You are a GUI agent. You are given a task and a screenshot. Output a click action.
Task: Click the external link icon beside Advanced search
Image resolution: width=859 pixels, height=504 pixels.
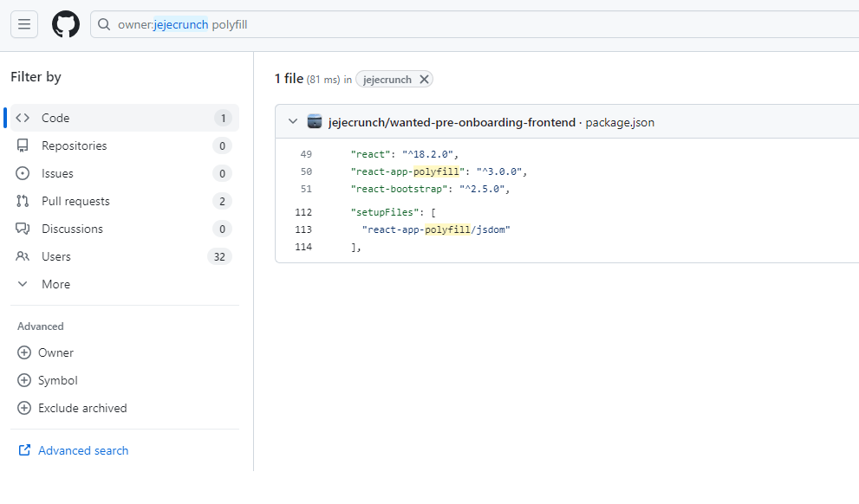(24, 449)
